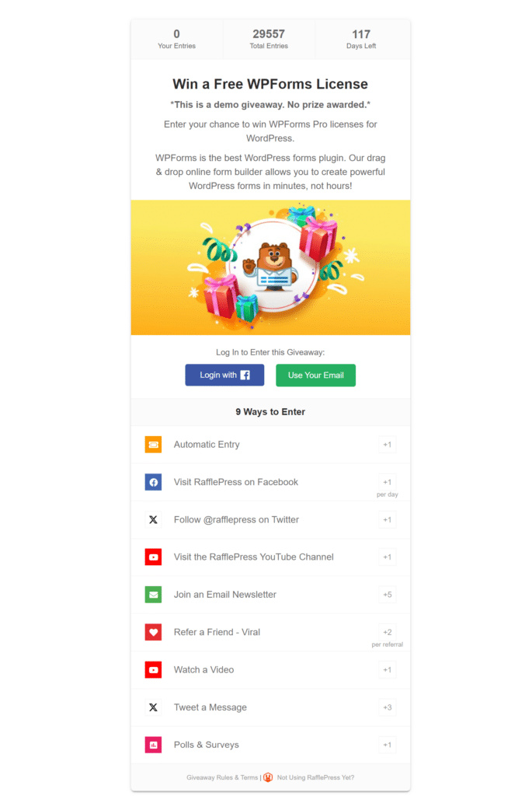Expand the Join an Email Newsletter entry
Viewport: 532px width, 796px height.
pyautogui.click(x=270, y=595)
